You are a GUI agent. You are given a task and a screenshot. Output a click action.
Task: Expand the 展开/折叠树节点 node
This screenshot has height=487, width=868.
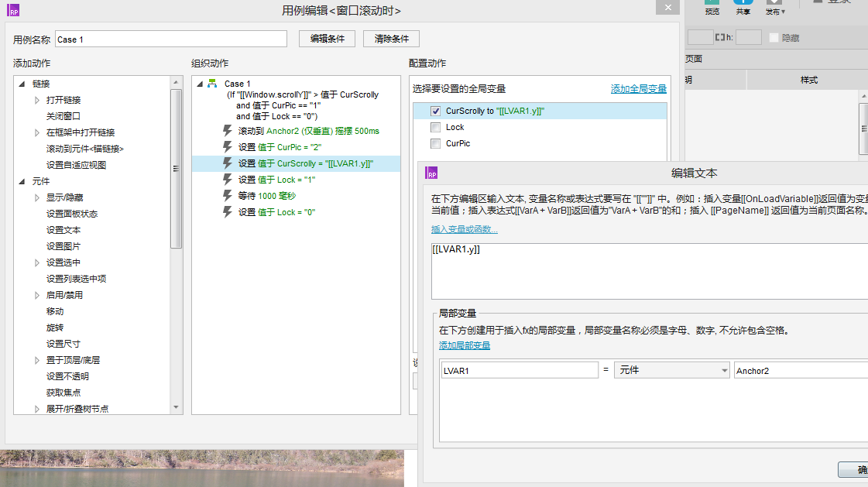(37, 409)
